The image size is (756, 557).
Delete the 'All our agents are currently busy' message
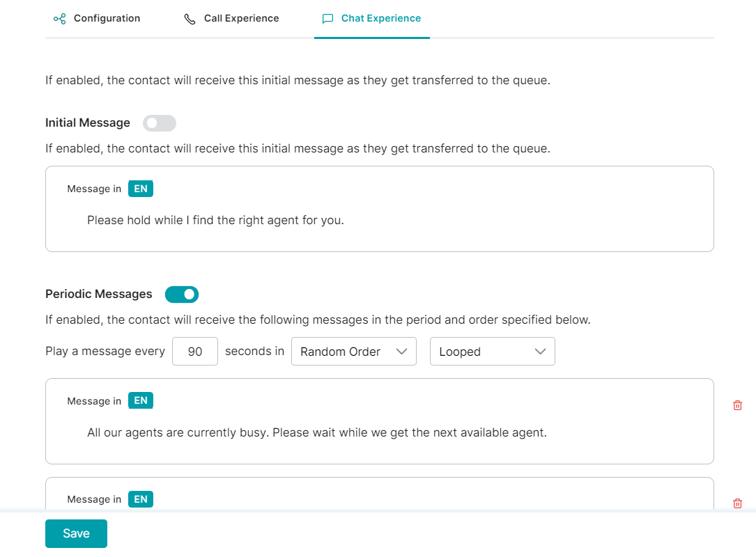click(x=737, y=405)
